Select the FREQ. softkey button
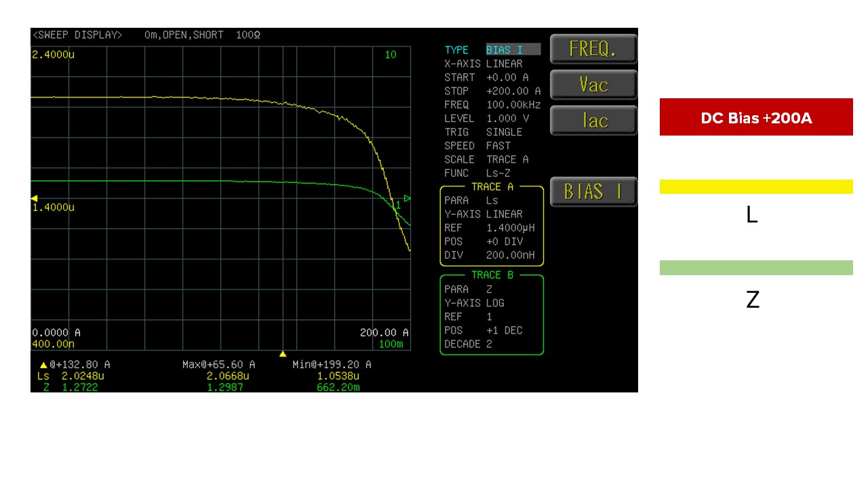The height and width of the screenshot is (488, 868). [x=593, y=49]
